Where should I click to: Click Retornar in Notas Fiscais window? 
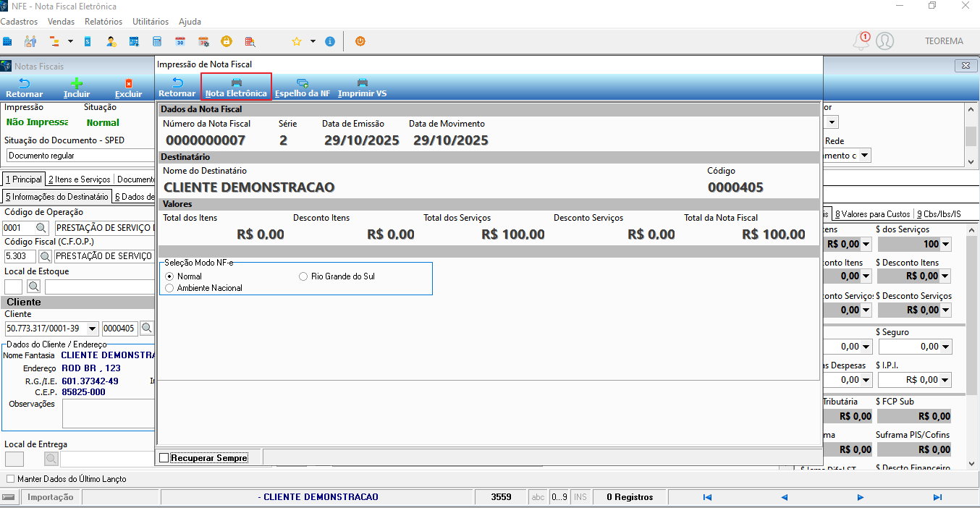pos(25,88)
